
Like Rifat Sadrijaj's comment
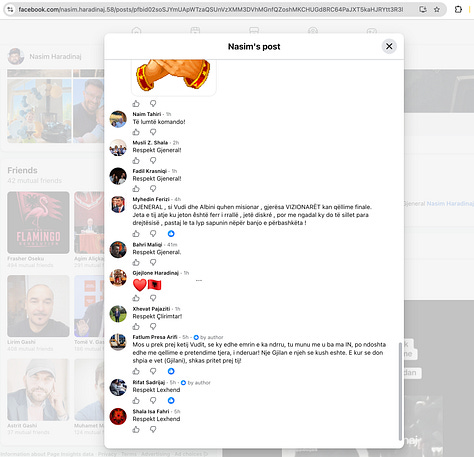(x=136, y=400)
